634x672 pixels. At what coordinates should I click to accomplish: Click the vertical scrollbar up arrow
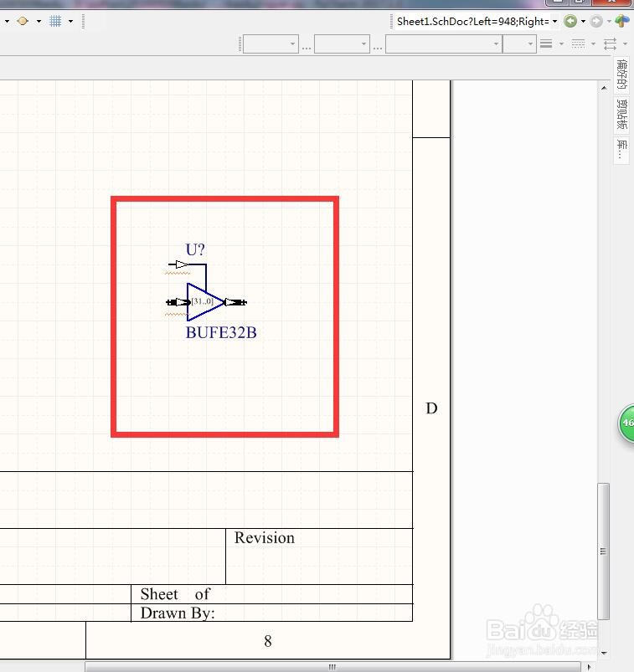pyautogui.click(x=604, y=88)
